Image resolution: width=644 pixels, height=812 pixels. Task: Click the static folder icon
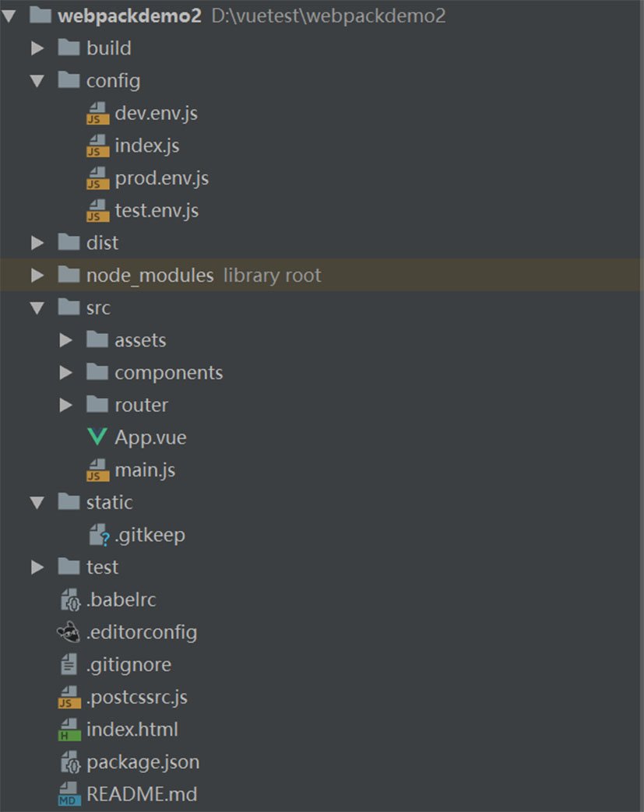click(69, 502)
